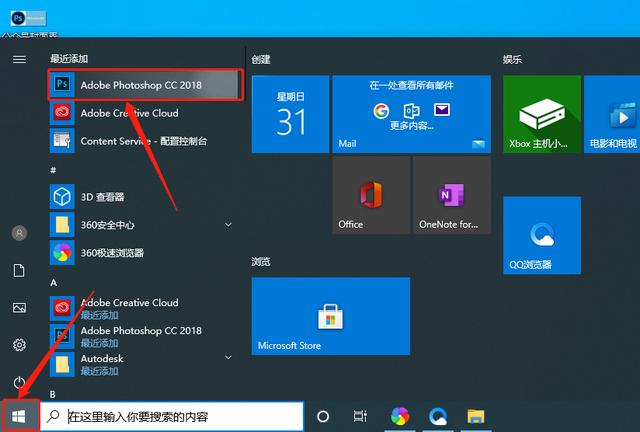
Task: Click the envelope icon in Mail tile
Action: tap(442, 109)
